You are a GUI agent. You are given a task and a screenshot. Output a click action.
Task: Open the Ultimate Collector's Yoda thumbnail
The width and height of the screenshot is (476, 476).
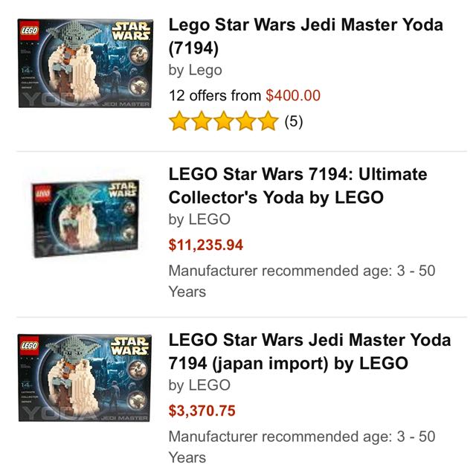pyautogui.click(x=84, y=220)
